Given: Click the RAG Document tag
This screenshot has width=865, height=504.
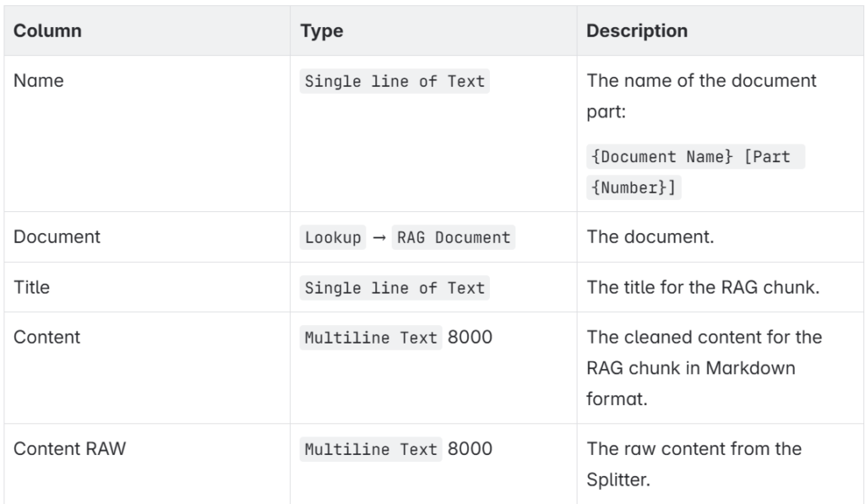Looking at the screenshot, I should tap(454, 237).
